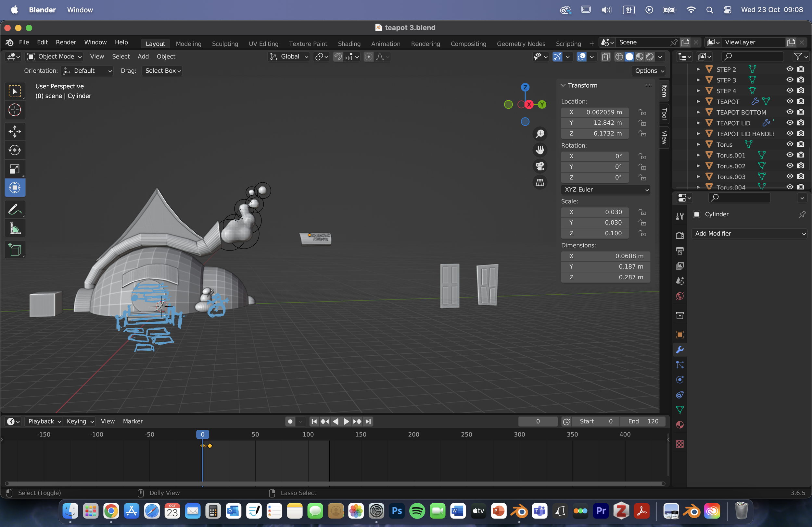Activate the Annotate pencil tool
The width and height of the screenshot is (812, 527).
15,209
